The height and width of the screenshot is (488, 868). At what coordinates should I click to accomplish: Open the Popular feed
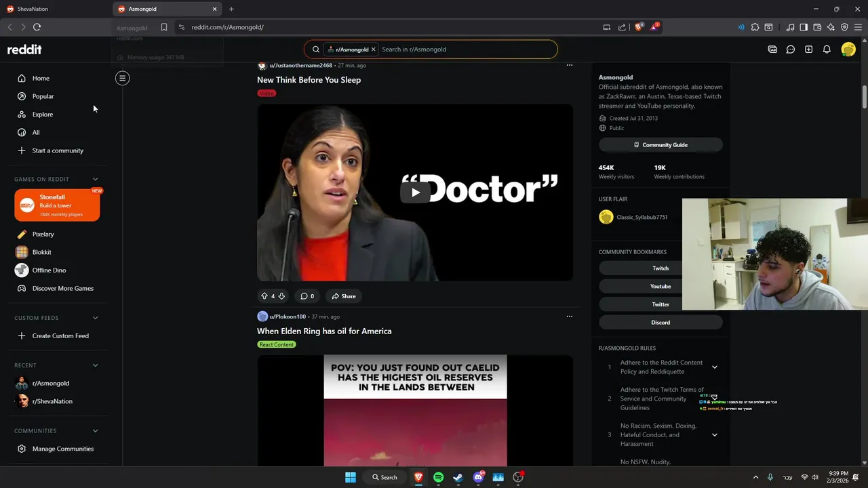tap(43, 96)
